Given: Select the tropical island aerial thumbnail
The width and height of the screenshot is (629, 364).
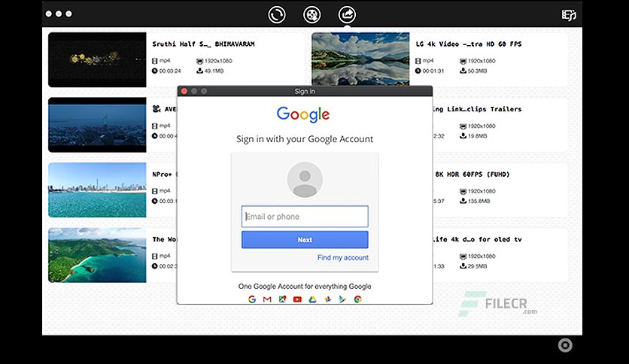Looking at the screenshot, I should (97, 255).
